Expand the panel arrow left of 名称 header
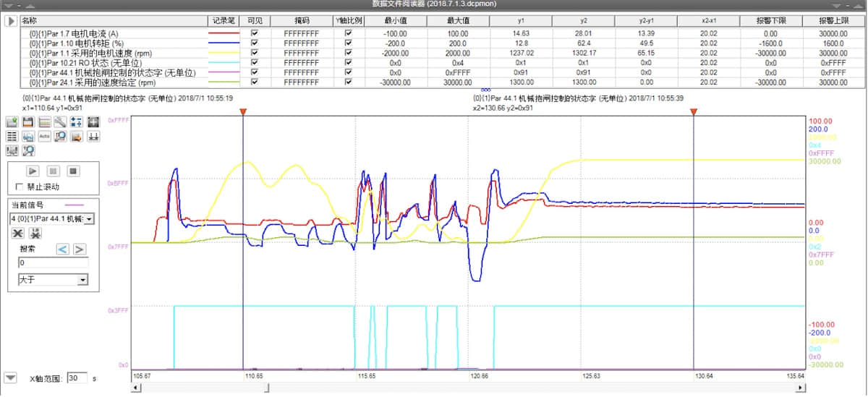Image resolution: width=868 pixels, height=397 pixels. pyautogui.click(x=10, y=21)
